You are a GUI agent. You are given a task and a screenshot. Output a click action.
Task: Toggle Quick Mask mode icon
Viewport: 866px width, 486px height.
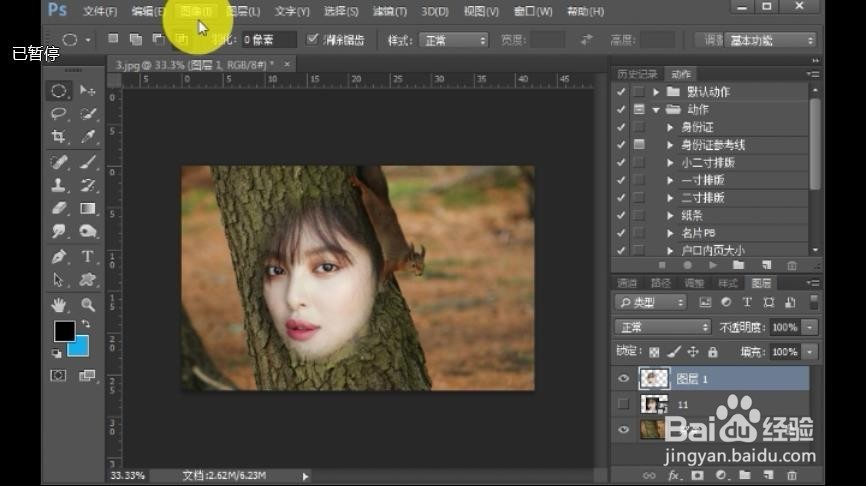pyautogui.click(x=58, y=376)
